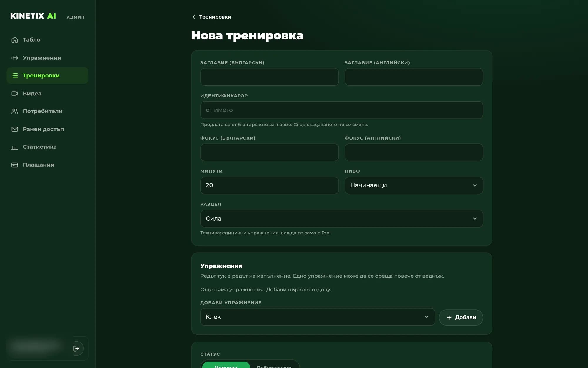
Task: Focus the Фокус (Английски) field
Action: 414,152
